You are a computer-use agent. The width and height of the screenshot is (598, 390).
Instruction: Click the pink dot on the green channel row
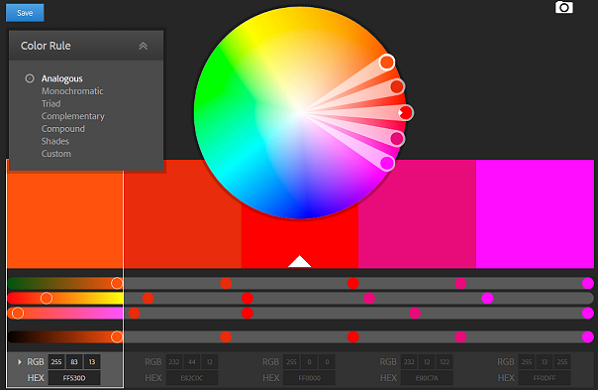coord(369,298)
